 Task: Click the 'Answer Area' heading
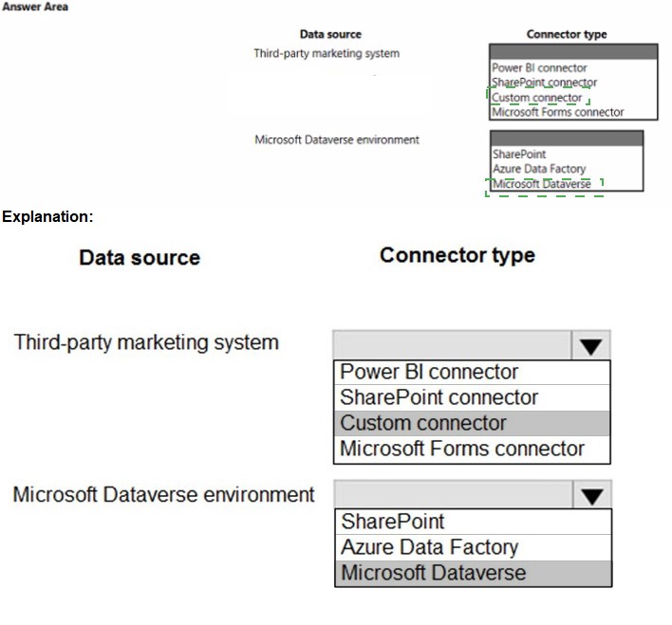click(x=35, y=7)
